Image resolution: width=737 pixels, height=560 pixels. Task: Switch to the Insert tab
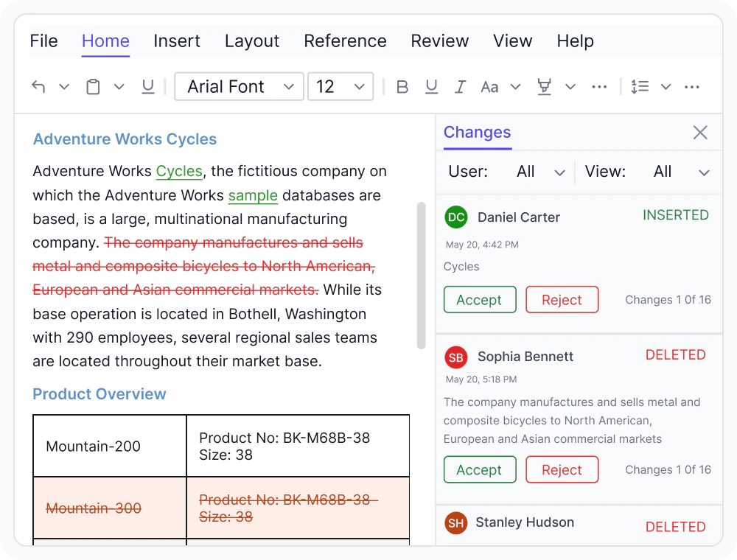click(x=177, y=41)
